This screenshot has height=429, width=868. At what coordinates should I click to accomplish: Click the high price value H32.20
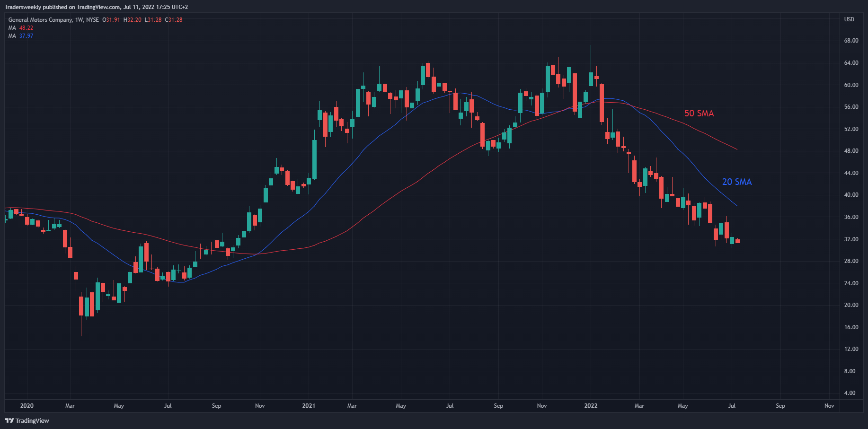tap(132, 20)
